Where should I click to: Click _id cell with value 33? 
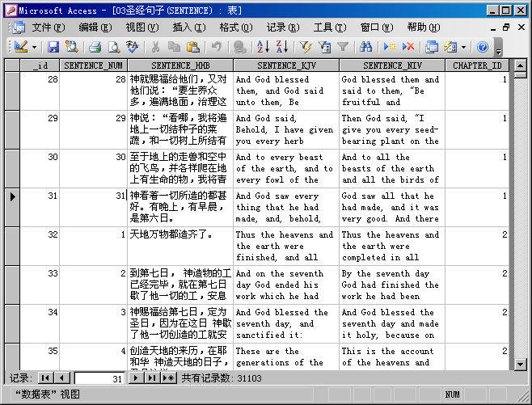pos(40,285)
